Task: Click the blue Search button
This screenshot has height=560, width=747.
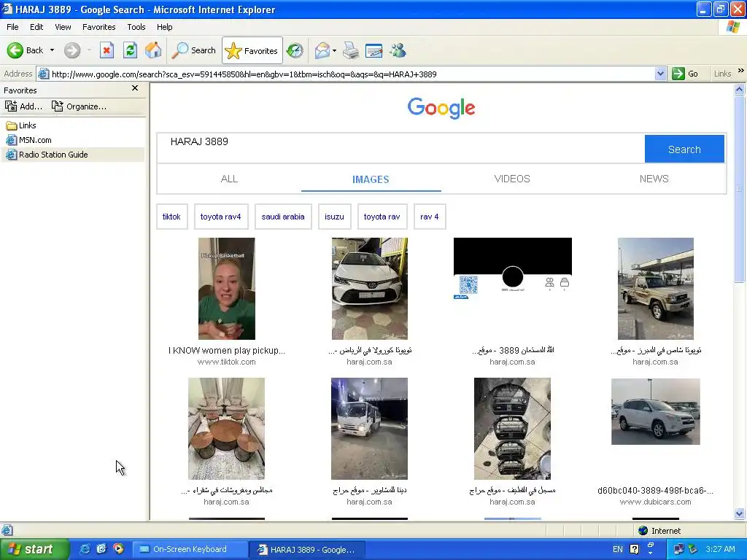Action: [684, 149]
